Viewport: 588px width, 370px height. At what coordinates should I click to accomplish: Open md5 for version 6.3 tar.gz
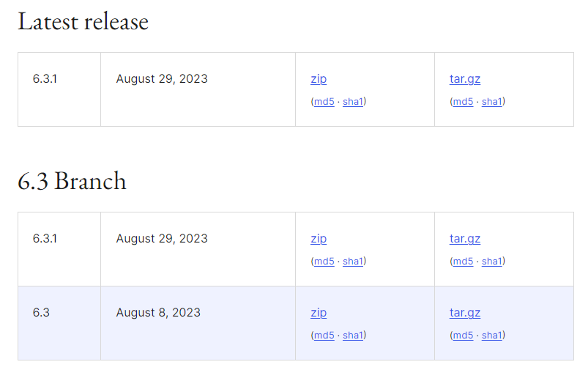coord(463,336)
